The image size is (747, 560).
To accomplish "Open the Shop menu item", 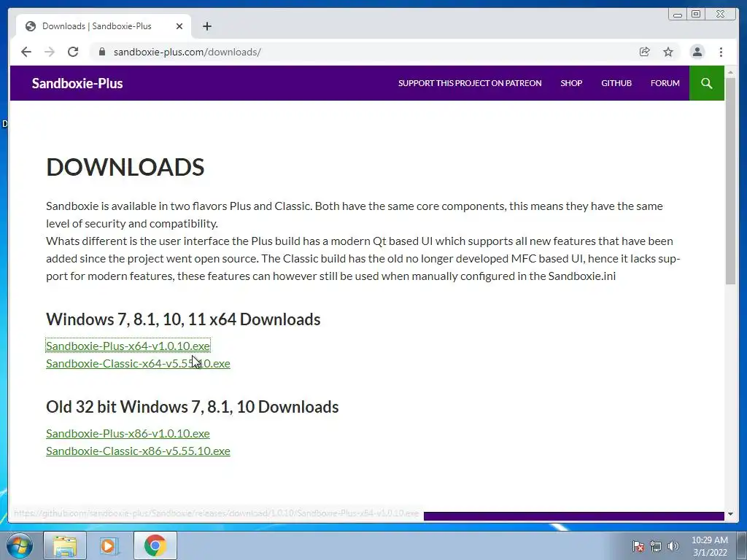I will click(x=571, y=83).
